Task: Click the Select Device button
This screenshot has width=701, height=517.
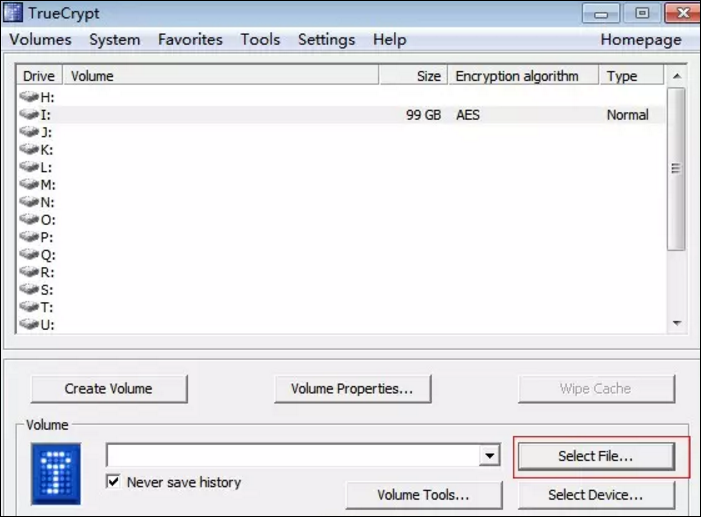Action: click(x=596, y=495)
